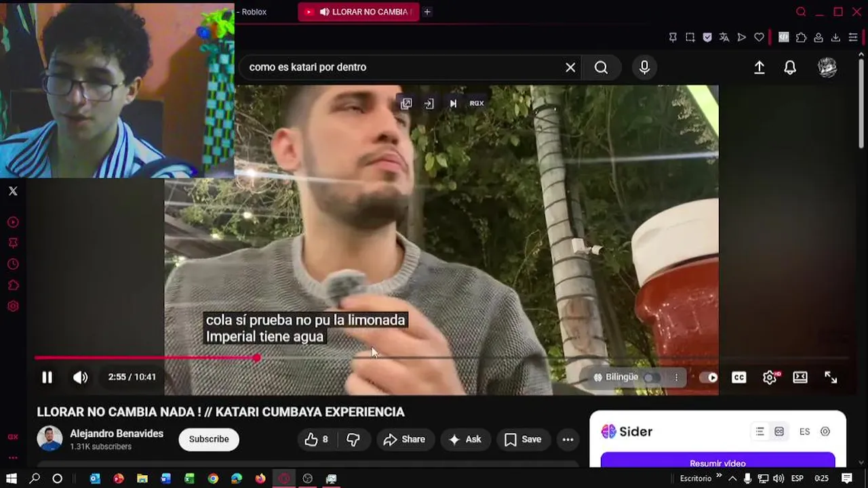The width and height of the screenshot is (868, 488).
Task: Switch to the Roblox browser tab
Action: coord(252,12)
